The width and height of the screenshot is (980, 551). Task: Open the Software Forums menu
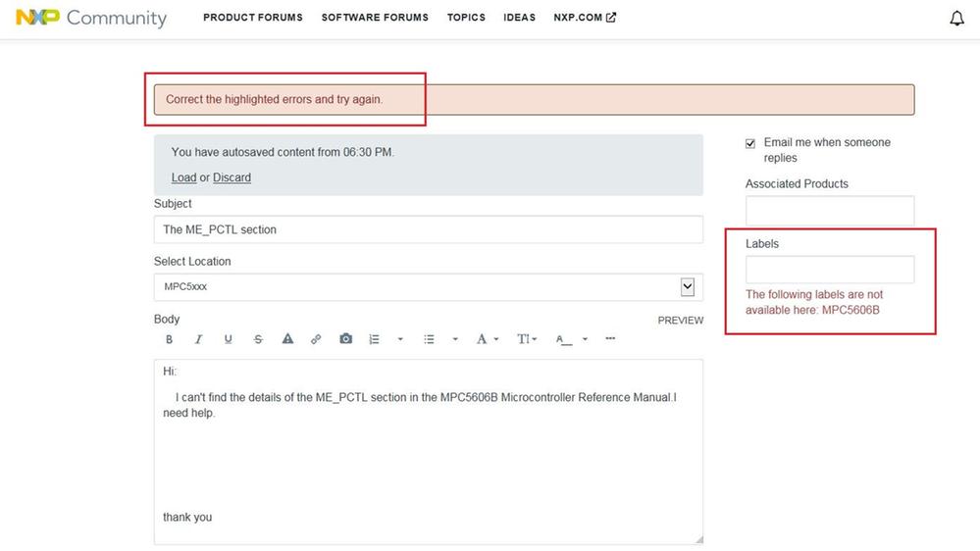tap(375, 18)
